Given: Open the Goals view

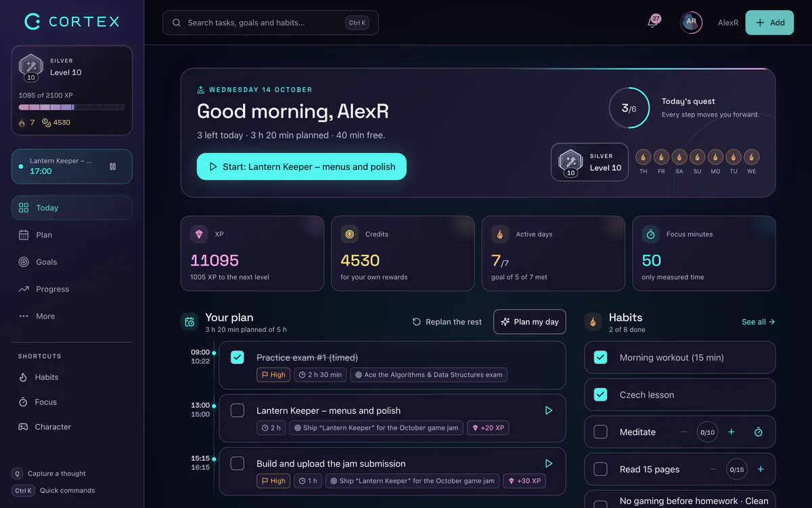Looking at the screenshot, I should pos(72,262).
